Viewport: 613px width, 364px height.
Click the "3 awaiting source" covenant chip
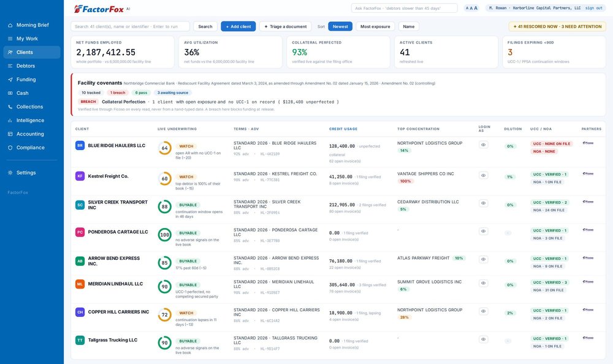(x=173, y=93)
